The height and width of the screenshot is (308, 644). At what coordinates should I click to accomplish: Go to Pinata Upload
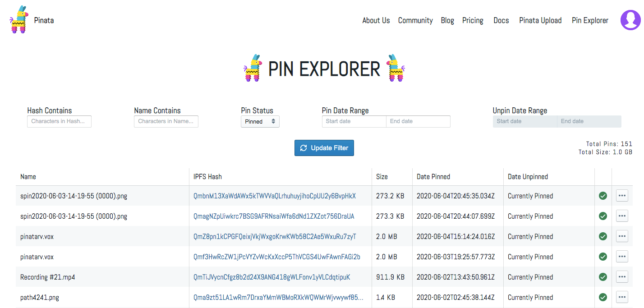point(540,20)
